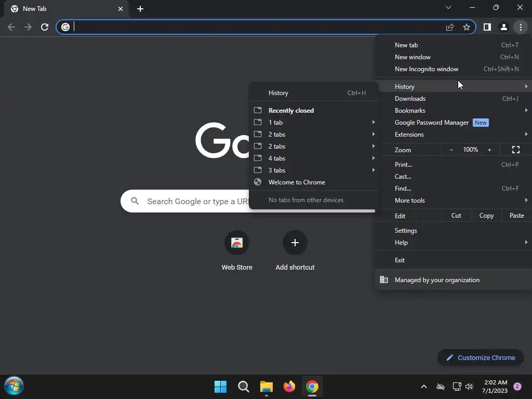Viewport: 532px width, 399px height.
Task: Click Exit in Chrome menu
Action: pyautogui.click(x=453, y=260)
